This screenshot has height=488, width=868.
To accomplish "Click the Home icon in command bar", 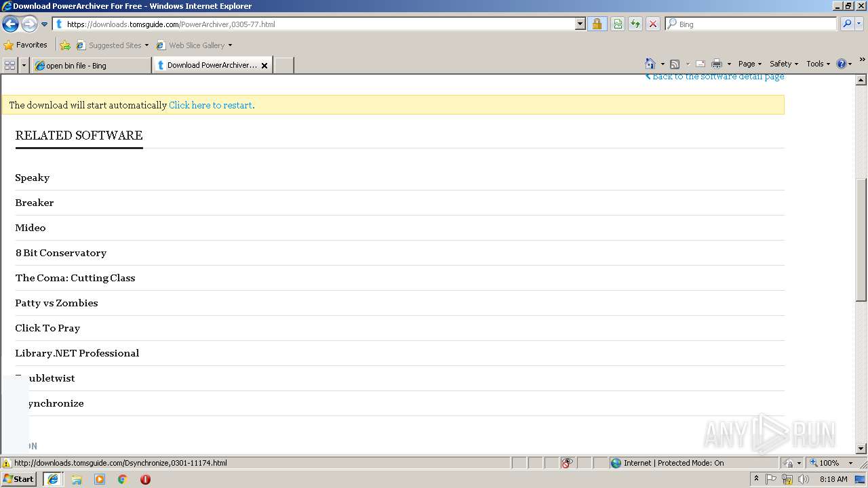I will tap(650, 64).
